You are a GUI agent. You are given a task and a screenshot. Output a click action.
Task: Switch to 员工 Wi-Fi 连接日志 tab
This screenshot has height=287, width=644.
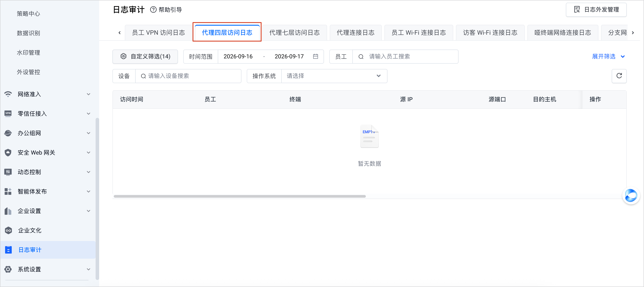pos(418,33)
